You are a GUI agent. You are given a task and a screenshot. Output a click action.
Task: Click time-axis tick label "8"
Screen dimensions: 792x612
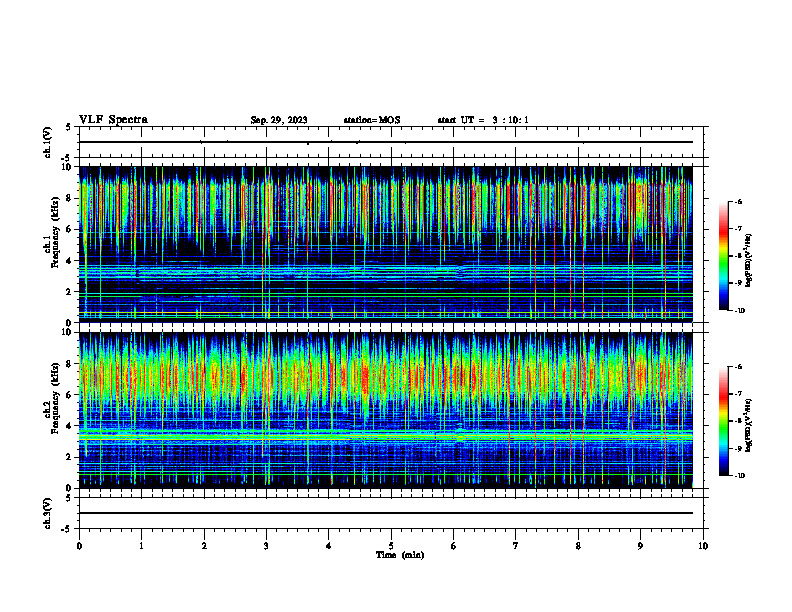pos(578,546)
